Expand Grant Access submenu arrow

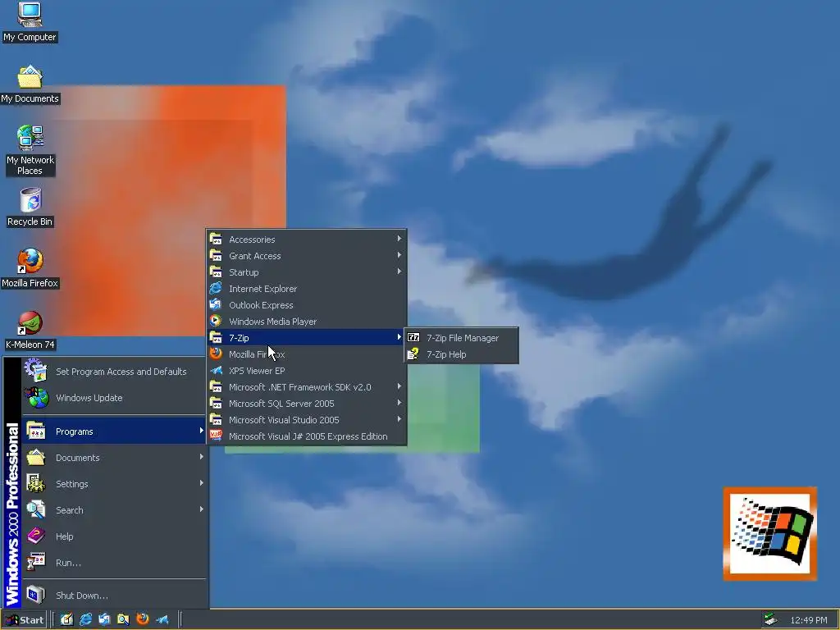399,255
